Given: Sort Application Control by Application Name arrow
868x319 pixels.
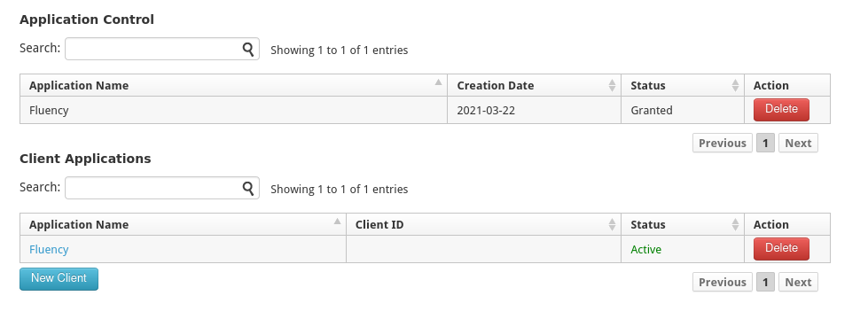Looking at the screenshot, I should (x=438, y=82).
